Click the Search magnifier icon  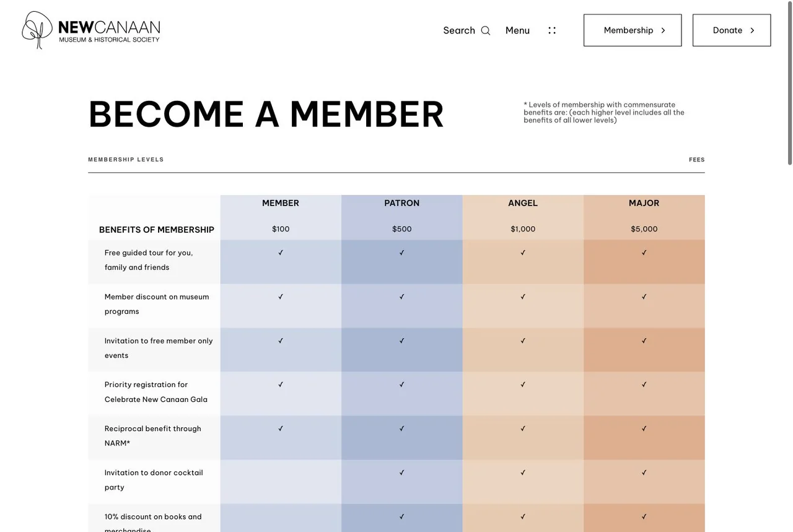pos(486,30)
